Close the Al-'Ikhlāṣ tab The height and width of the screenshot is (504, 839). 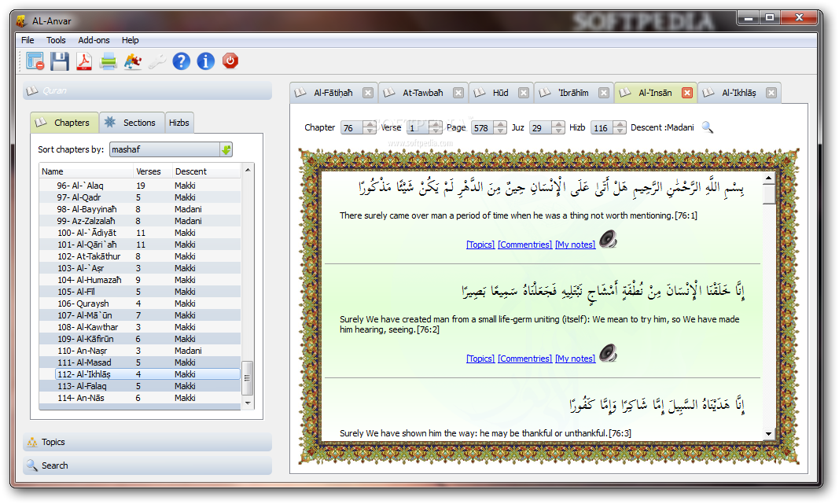pos(771,93)
